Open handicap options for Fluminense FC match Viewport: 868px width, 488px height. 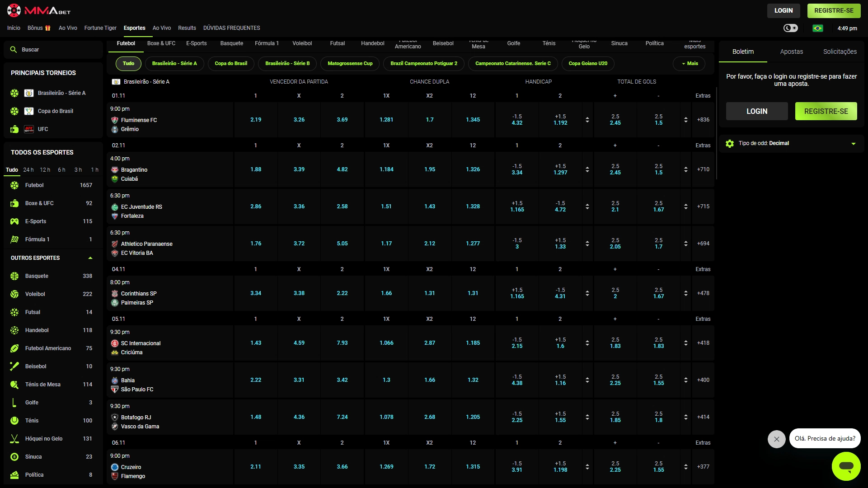tap(587, 120)
